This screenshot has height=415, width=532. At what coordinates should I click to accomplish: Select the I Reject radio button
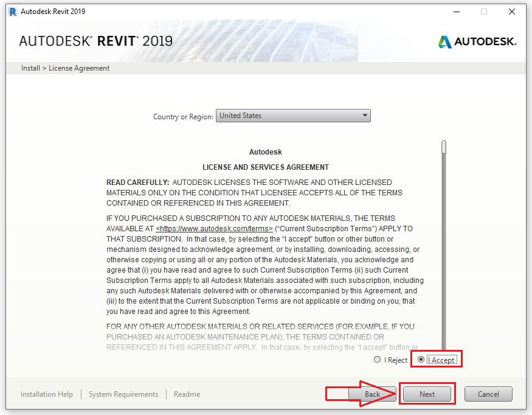377,360
